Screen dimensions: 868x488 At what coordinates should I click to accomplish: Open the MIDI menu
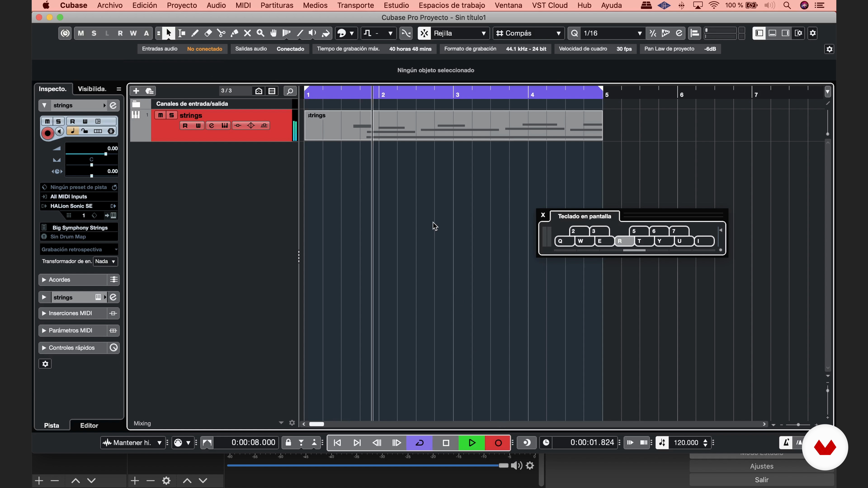pos(243,5)
